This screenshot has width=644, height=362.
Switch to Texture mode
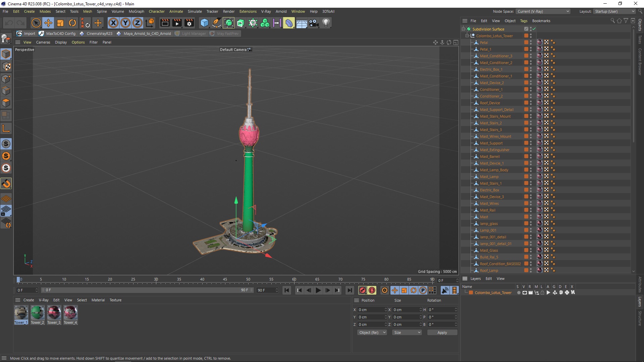pos(6,66)
